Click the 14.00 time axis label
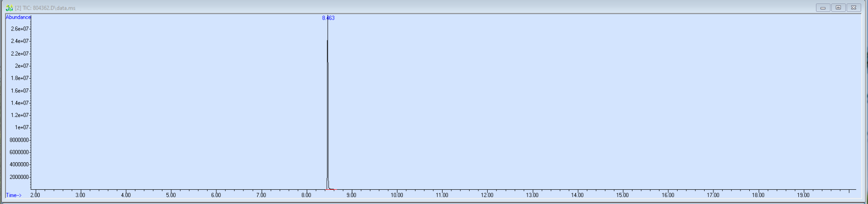 coord(578,195)
